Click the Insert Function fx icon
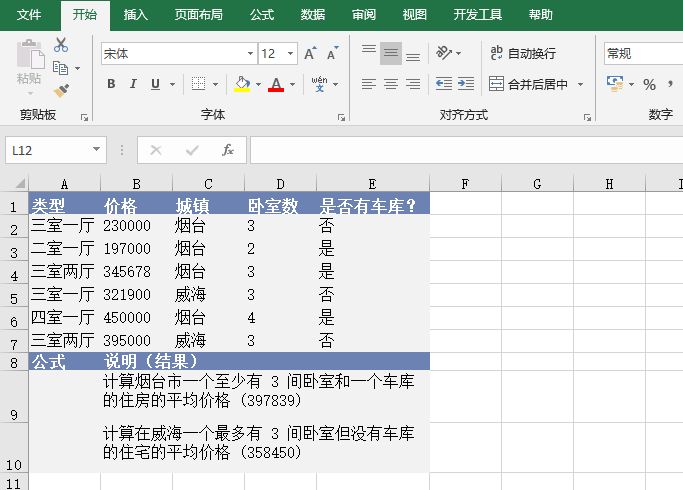Screen dimensions: 683x490 click(228, 150)
